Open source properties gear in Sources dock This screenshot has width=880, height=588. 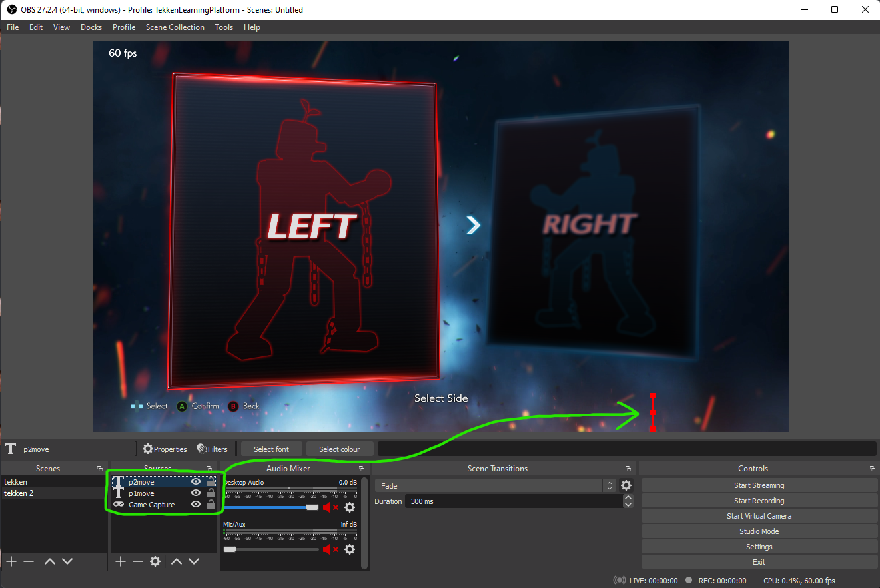tap(155, 561)
